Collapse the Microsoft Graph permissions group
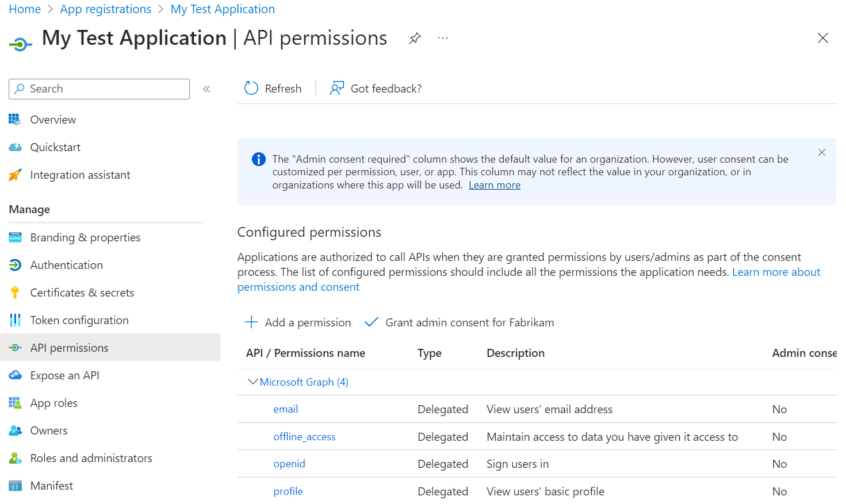 252,382
